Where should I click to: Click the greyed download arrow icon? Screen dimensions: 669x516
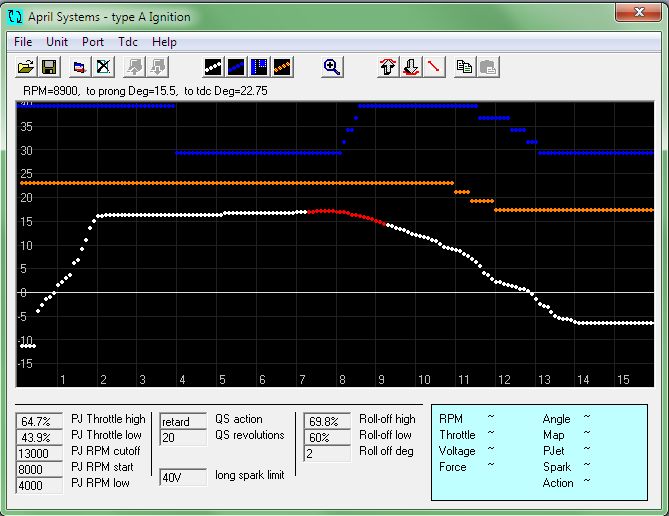pos(157,67)
